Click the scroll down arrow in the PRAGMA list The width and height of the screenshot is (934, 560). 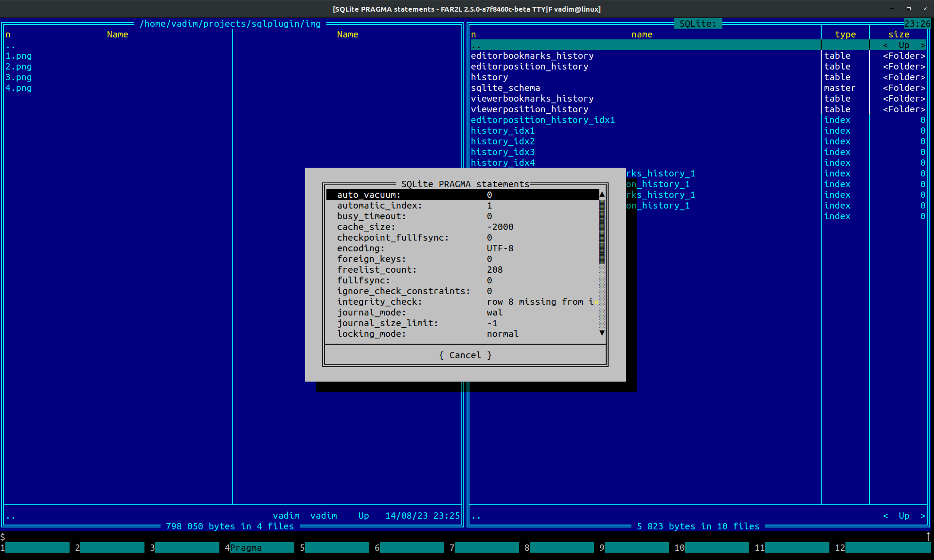click(x=602, y=333)
